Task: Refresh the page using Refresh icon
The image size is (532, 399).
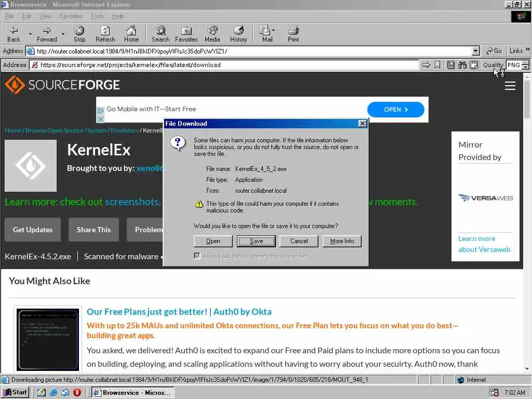Action: coord(105,34)
